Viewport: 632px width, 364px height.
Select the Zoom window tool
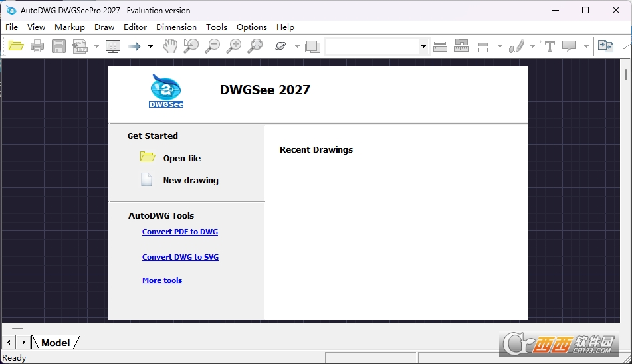[x=191, y=46]
